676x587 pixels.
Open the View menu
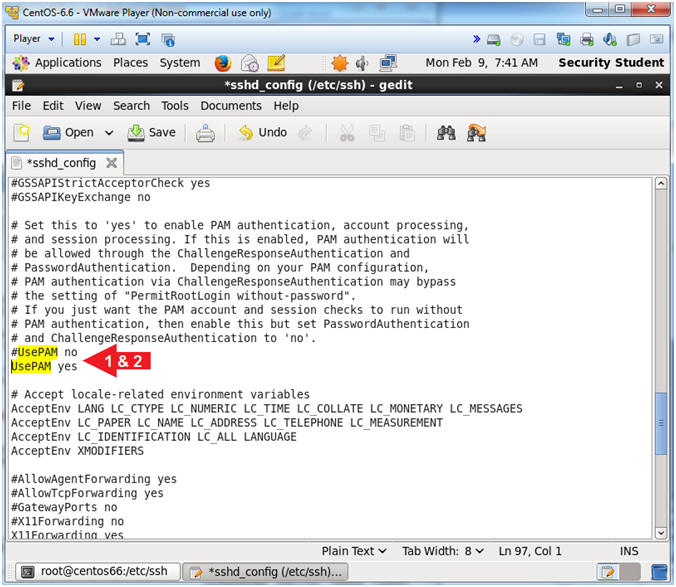tap(88, 106)
